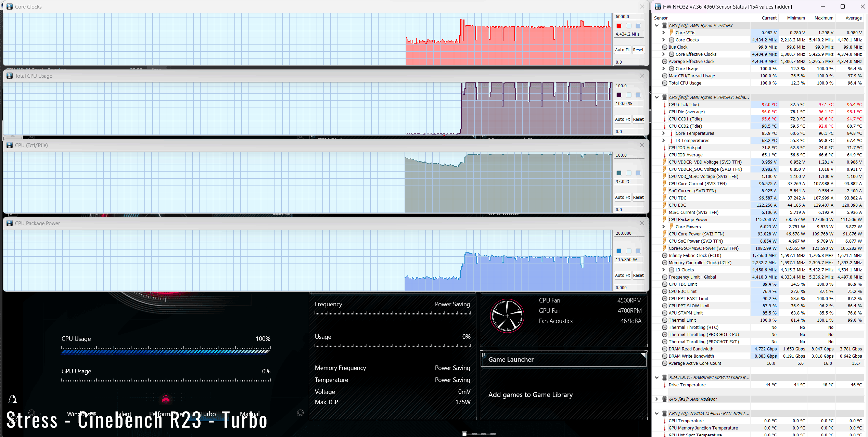Click the CPU Package Power sensor row icon
Screen dimensions: 868x437
pos(665,219)
